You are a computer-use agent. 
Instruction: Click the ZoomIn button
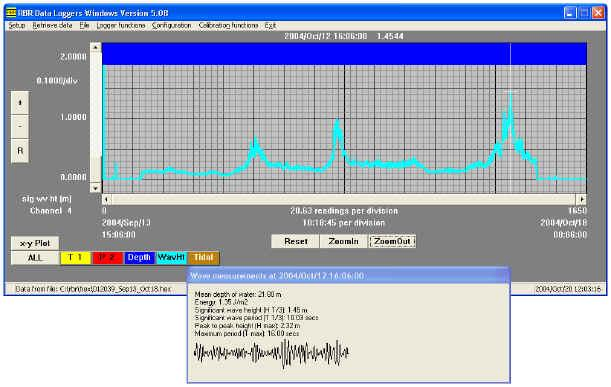343,241
